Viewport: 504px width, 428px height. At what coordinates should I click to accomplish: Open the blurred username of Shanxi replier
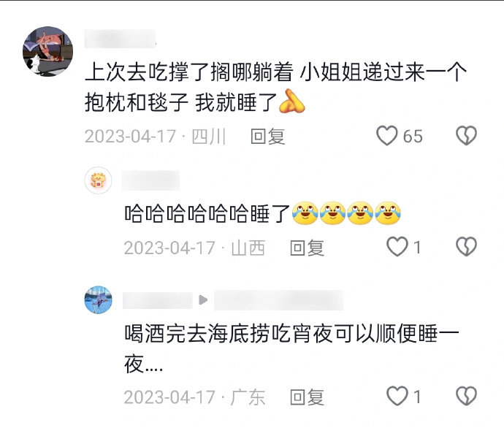pos(150,180)
